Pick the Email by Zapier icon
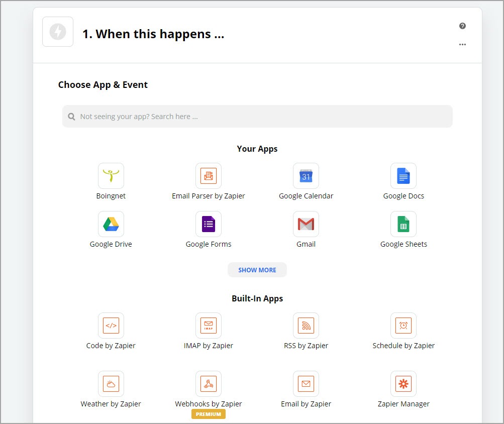 click(x=306, y=384)
